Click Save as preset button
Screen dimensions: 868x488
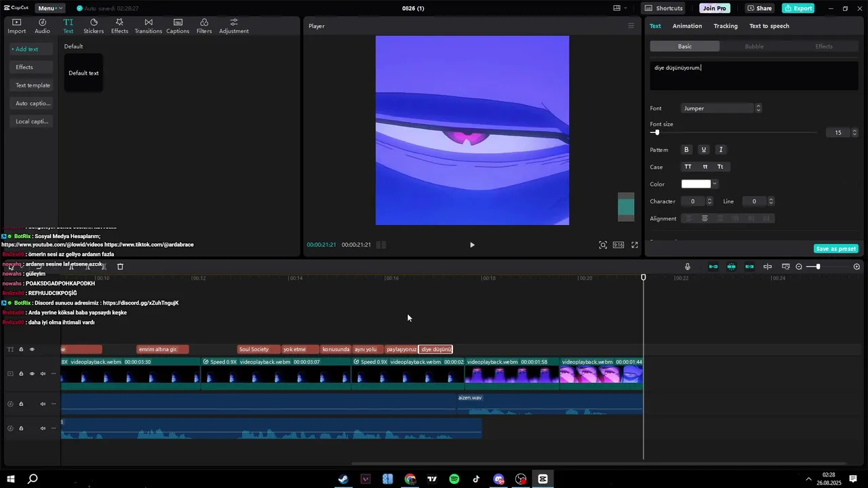[835, 249]
